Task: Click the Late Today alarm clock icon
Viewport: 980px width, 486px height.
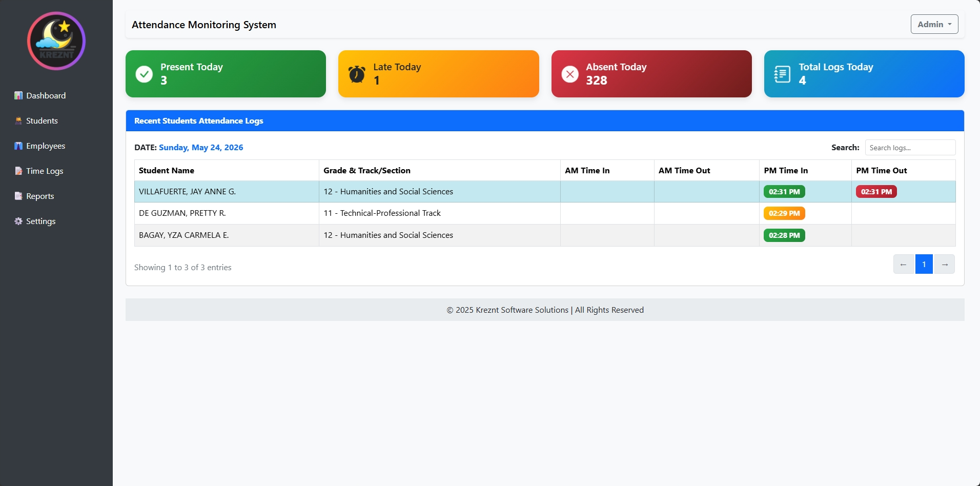Action: pyautogui.click(x=357, y=74)
